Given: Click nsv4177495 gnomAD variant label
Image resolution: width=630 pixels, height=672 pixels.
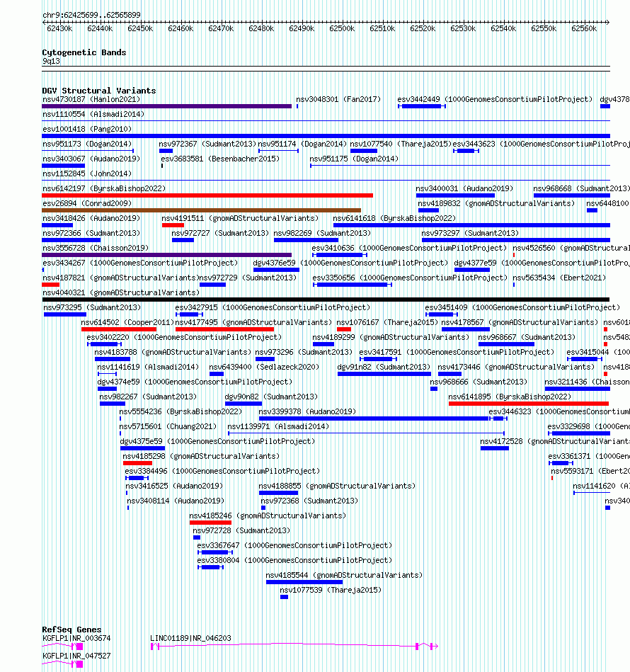Looking at the screenshot, I should point(253,322).
